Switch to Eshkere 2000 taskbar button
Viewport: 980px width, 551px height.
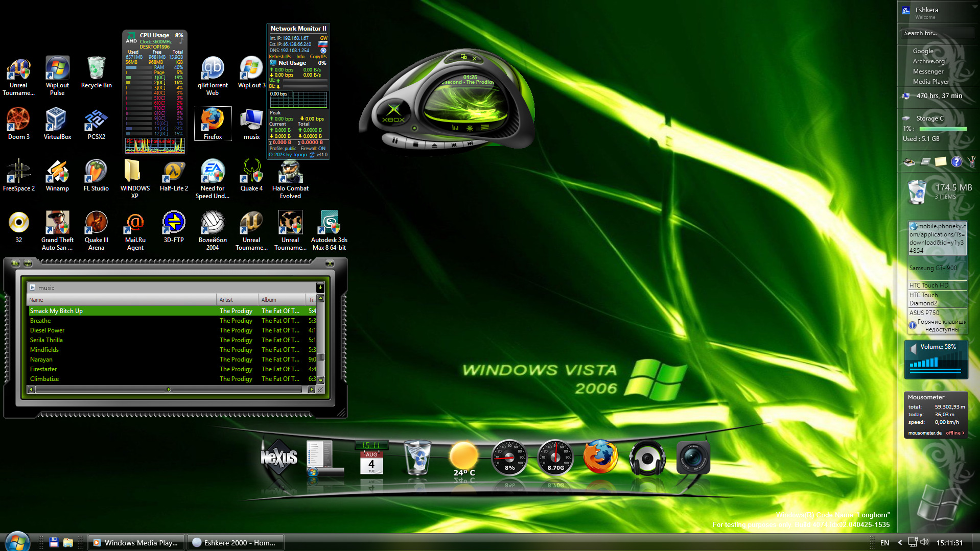click(x=235, y=543)
